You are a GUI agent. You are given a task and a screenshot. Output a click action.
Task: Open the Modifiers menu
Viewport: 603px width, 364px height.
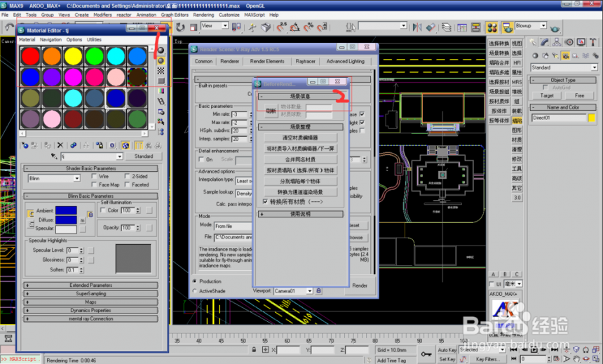tap(102, 15)
